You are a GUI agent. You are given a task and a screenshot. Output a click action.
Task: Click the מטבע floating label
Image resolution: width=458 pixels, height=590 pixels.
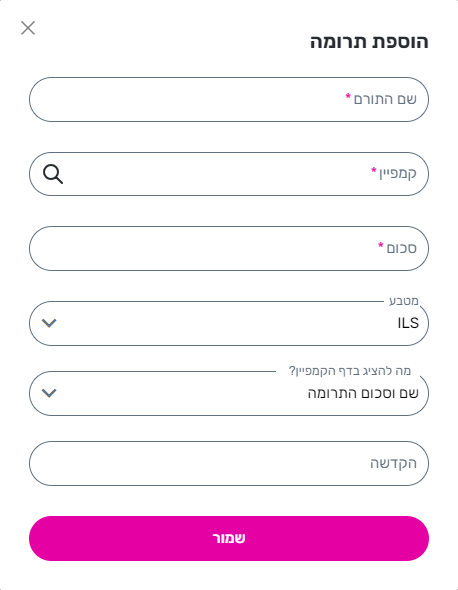(403, 301)
